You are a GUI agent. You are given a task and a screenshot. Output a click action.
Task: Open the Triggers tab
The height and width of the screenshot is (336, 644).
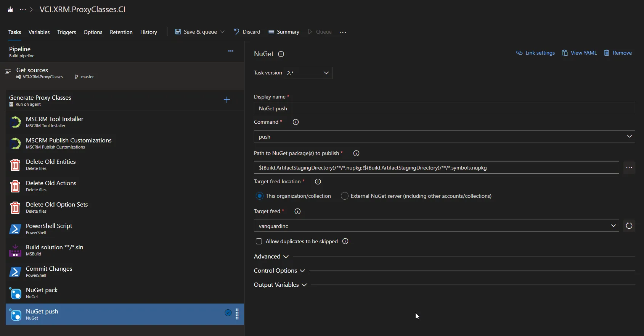(66, 32)
